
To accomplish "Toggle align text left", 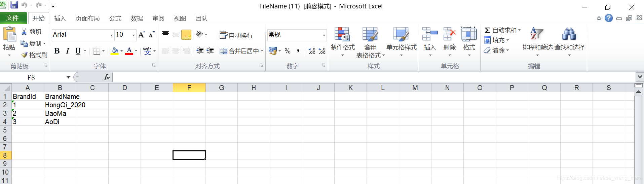I will coord(165,51).
